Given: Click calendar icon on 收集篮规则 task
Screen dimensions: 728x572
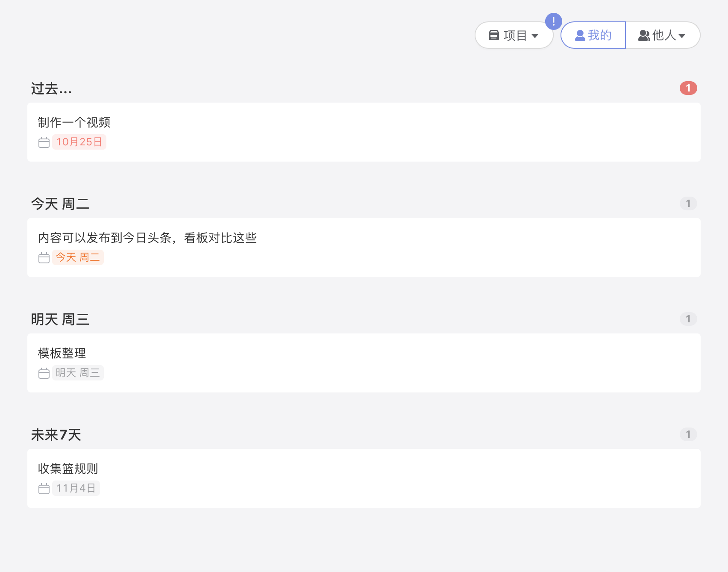Looking at the screenshot, I should click(x=44, y=489).
